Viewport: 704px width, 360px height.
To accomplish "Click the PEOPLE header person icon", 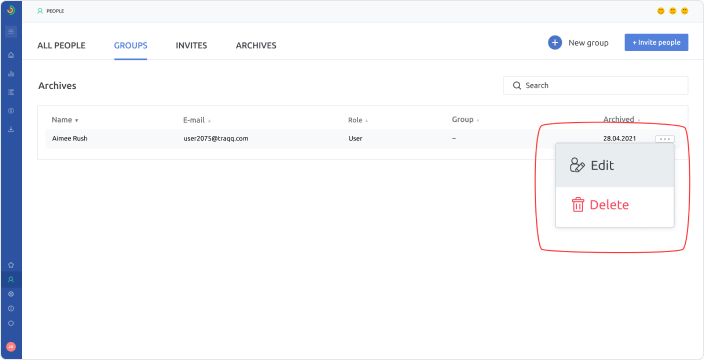I will click(40, 11).
